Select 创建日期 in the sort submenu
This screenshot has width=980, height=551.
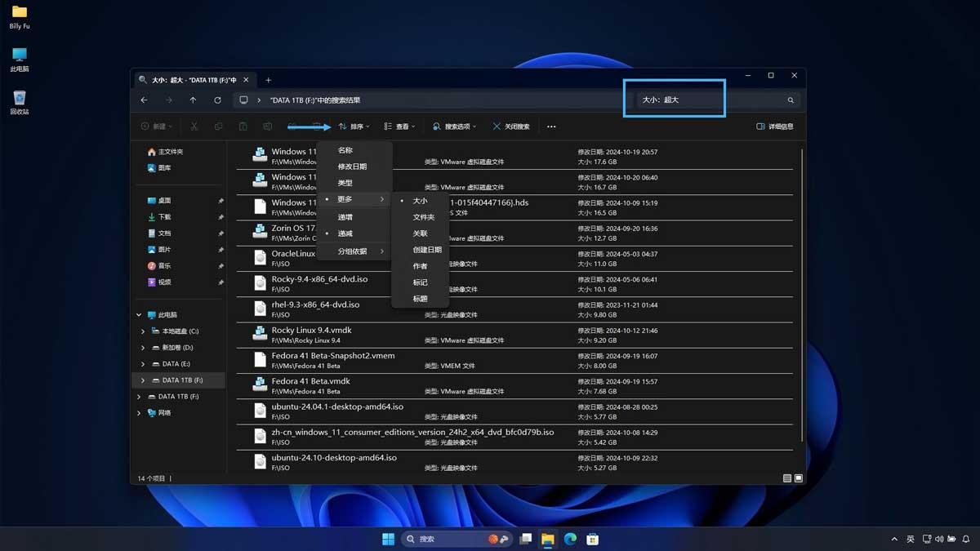pyautogui.click(x=427, y=250)
